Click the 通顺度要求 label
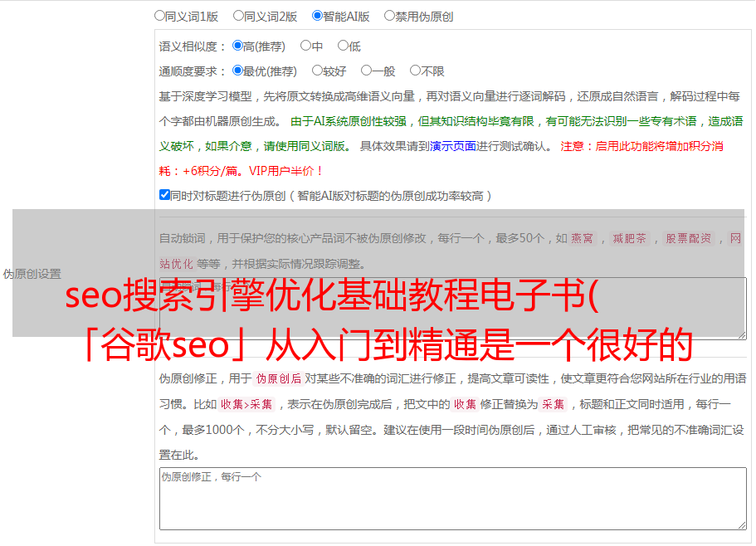 tap(192, 71)
